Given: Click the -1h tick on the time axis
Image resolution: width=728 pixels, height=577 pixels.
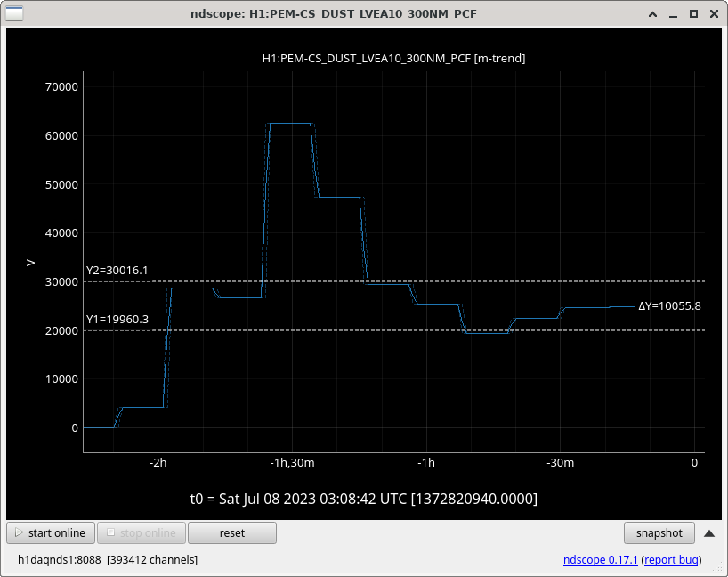Looking at the screenshot, I should pyautogui.click(x=426, y=463).
